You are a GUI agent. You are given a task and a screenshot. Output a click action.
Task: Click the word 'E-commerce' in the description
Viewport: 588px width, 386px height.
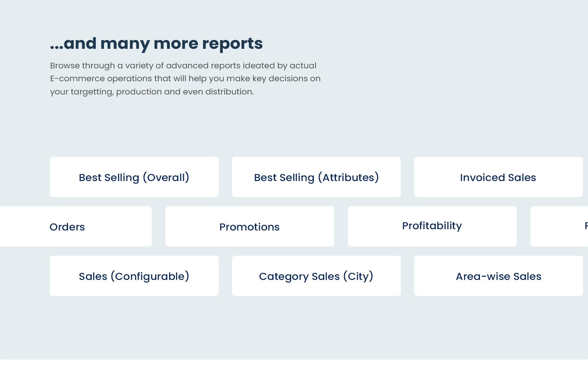tap(77, 79)
